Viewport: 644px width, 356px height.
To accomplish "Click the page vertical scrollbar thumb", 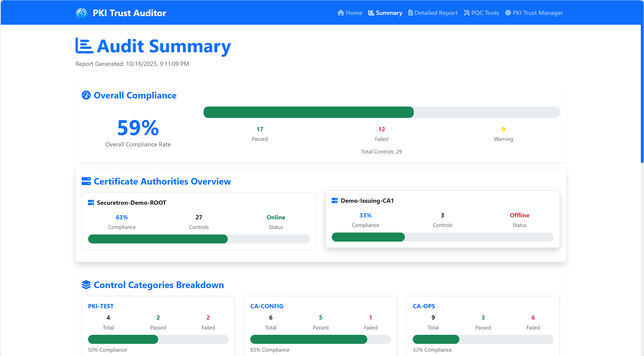I will (x=642, y=82).
